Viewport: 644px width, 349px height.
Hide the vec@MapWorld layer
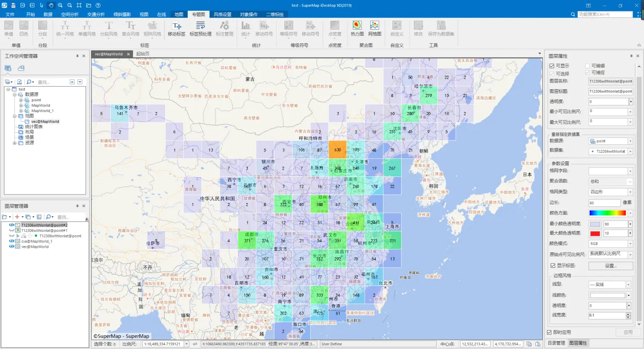(12, 247)
